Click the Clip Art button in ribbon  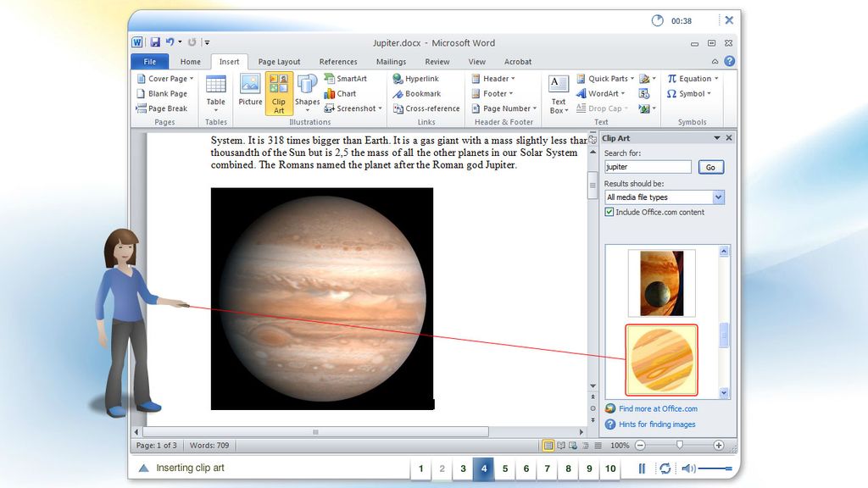pos(278,93)
